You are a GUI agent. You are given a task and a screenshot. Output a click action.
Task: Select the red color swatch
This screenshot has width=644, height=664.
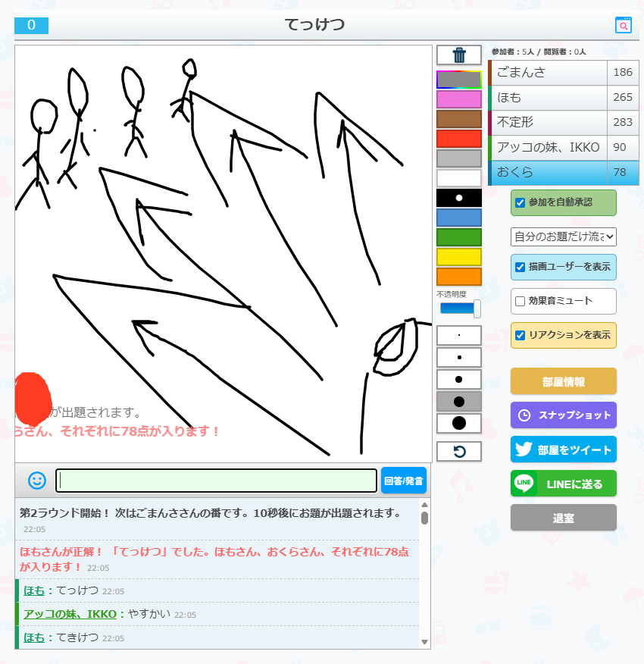click(458, 138)
